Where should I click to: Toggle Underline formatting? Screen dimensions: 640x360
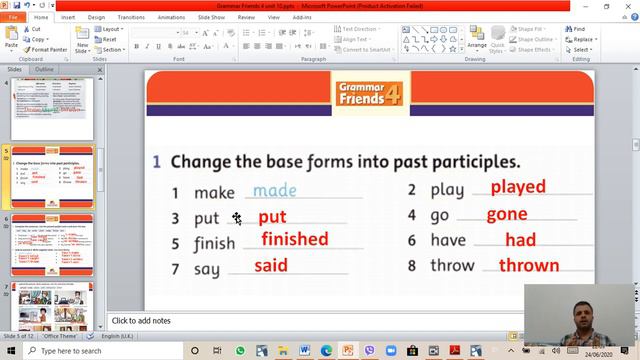158,47
